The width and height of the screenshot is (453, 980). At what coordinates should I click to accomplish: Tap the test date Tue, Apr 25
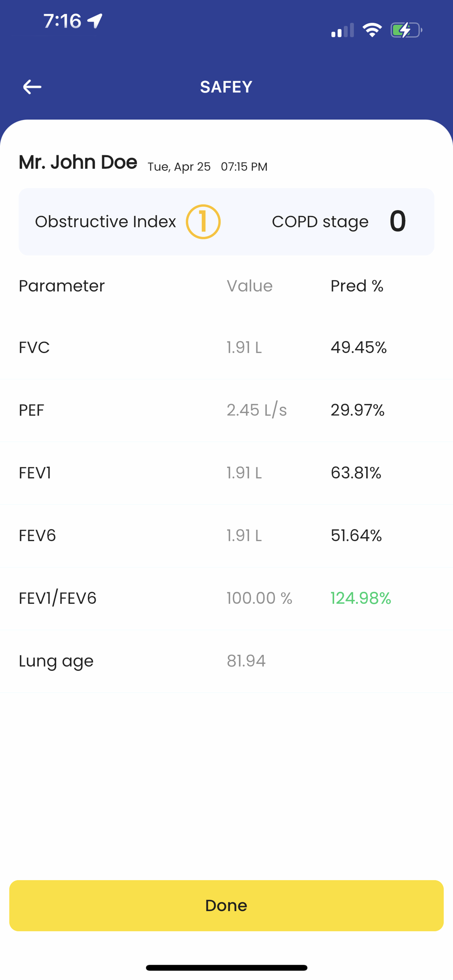click(179, 167)
